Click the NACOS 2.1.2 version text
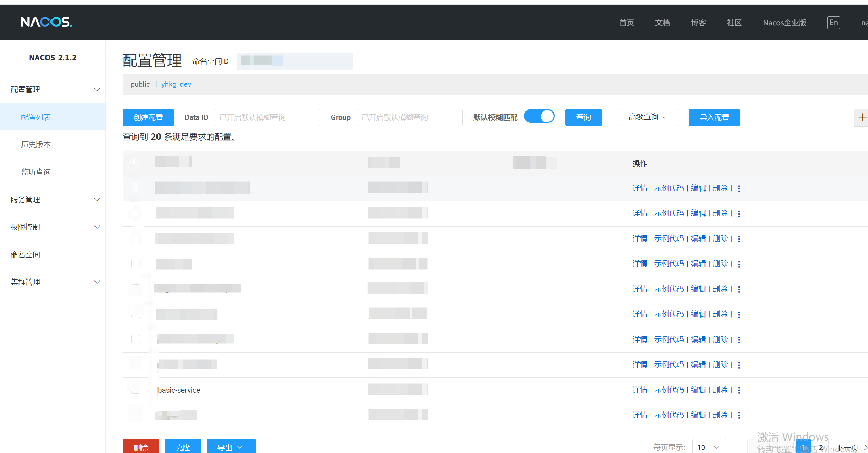 53,58
